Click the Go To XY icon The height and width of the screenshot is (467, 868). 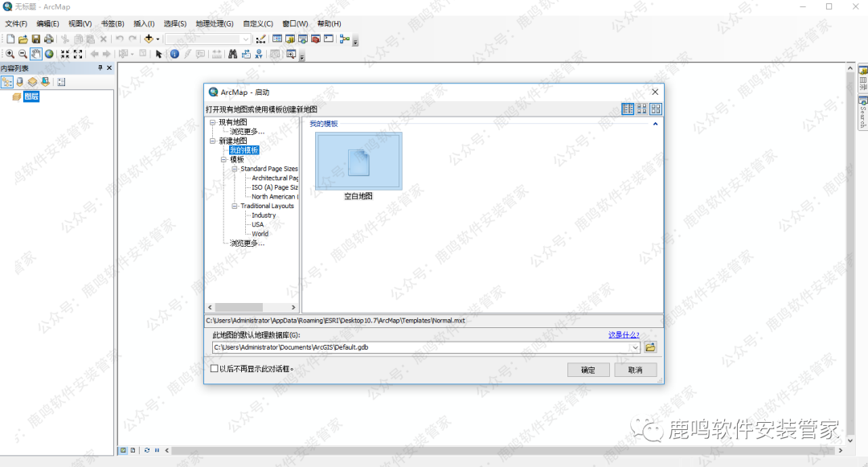point(259,54)
